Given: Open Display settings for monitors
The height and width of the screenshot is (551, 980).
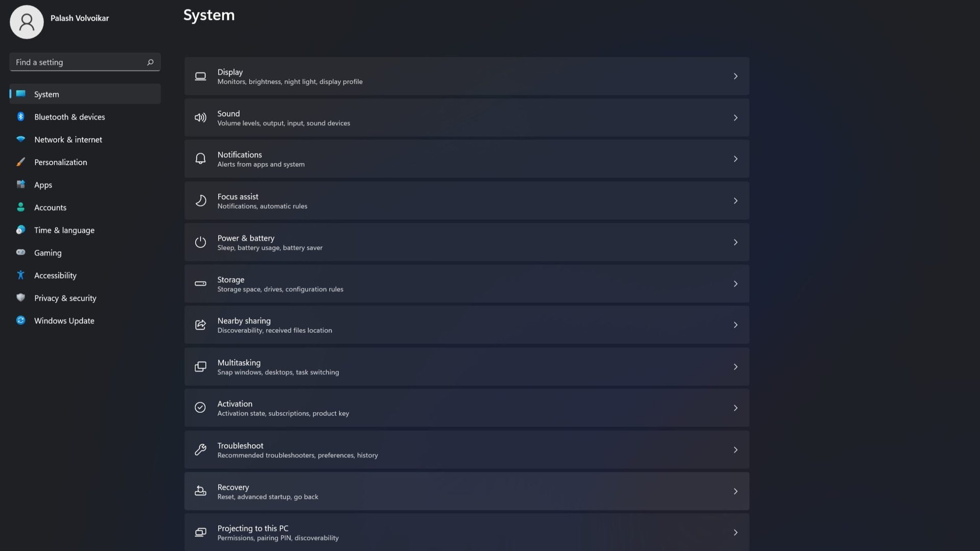Looking at the screenshot, I should pyautogui.click(x=467, y=76).
